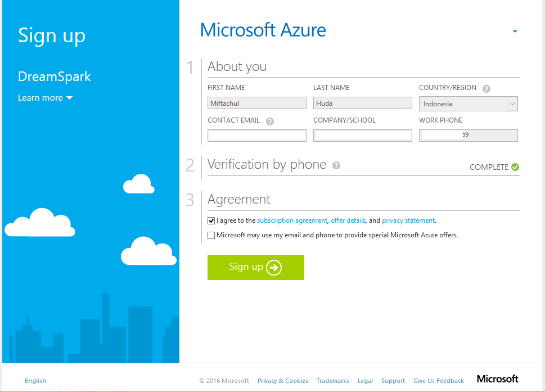
Task: Open the subscription agreement link
Action: [x=292, y=220]
